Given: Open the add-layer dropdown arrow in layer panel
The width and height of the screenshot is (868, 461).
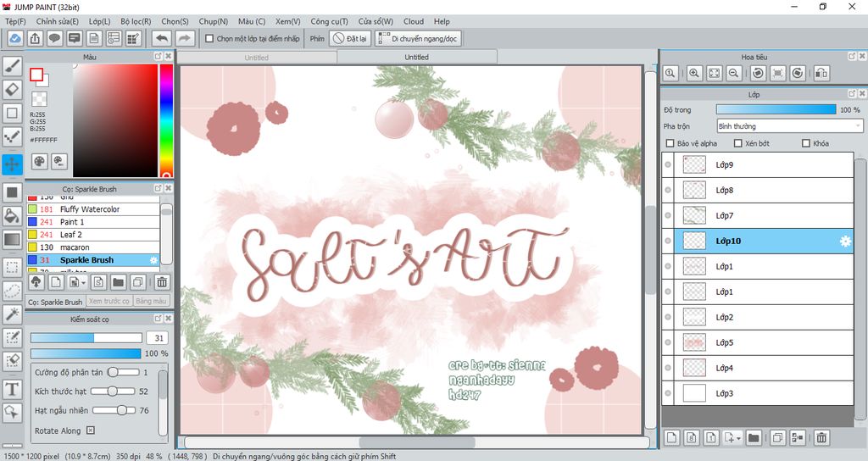Looking at the screenshot, I should coord(738,438).
